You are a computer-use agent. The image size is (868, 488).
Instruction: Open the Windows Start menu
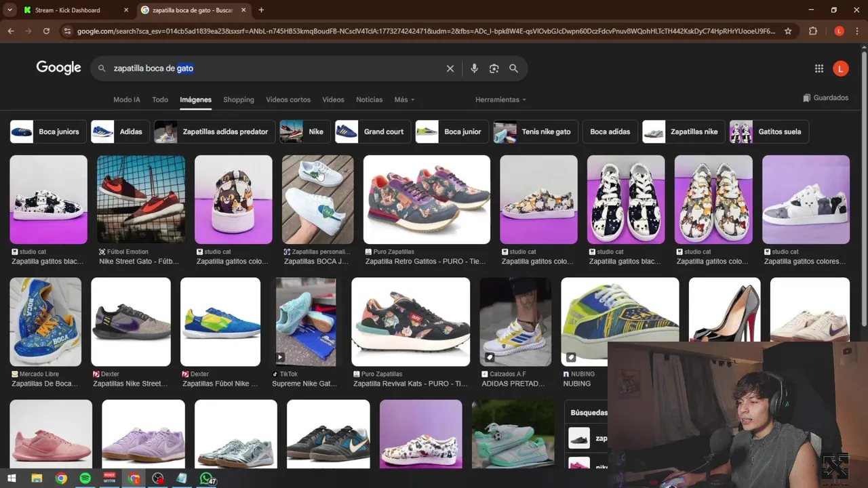point(12,479)
